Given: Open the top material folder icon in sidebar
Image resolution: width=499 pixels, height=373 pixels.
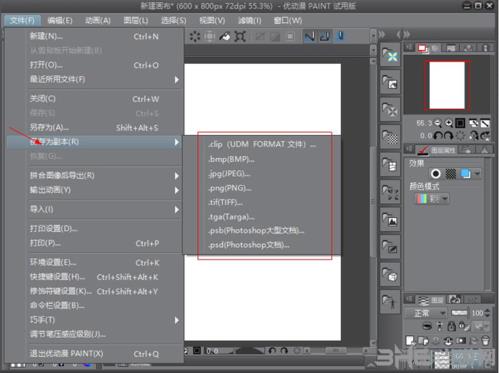Looking at the screenshot, I should (x=390, y=55).
